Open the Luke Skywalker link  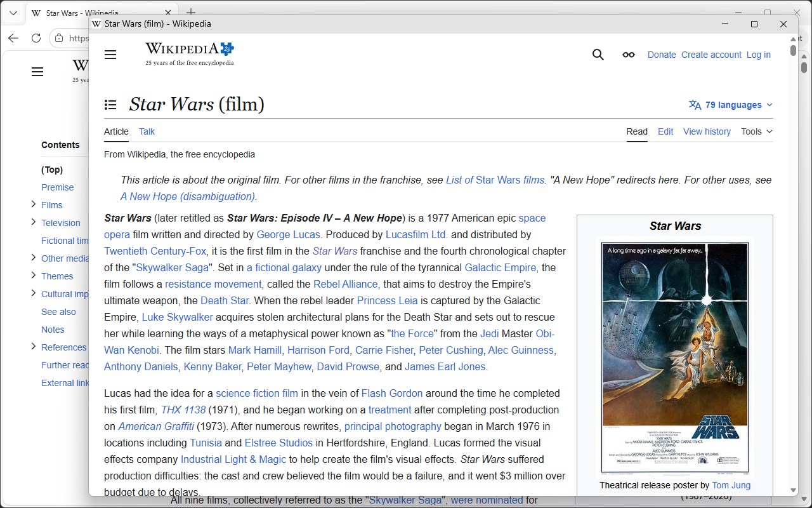[x=178, y=317]
